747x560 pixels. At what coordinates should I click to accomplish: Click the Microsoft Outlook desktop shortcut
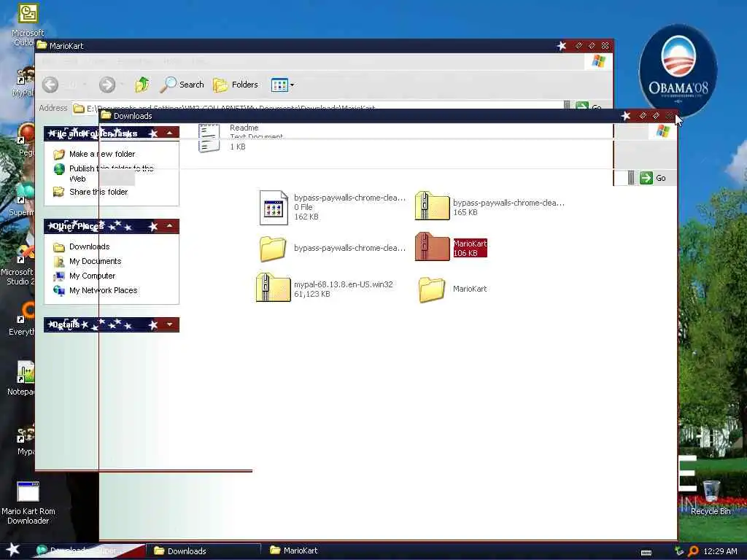[27, 24]
